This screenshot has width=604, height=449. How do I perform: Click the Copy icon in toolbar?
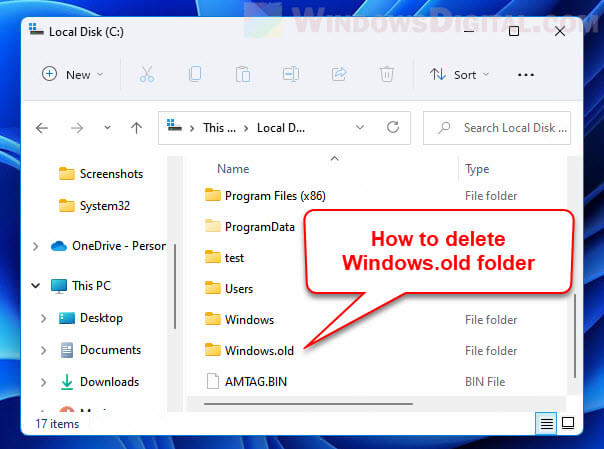pos(195,74)
